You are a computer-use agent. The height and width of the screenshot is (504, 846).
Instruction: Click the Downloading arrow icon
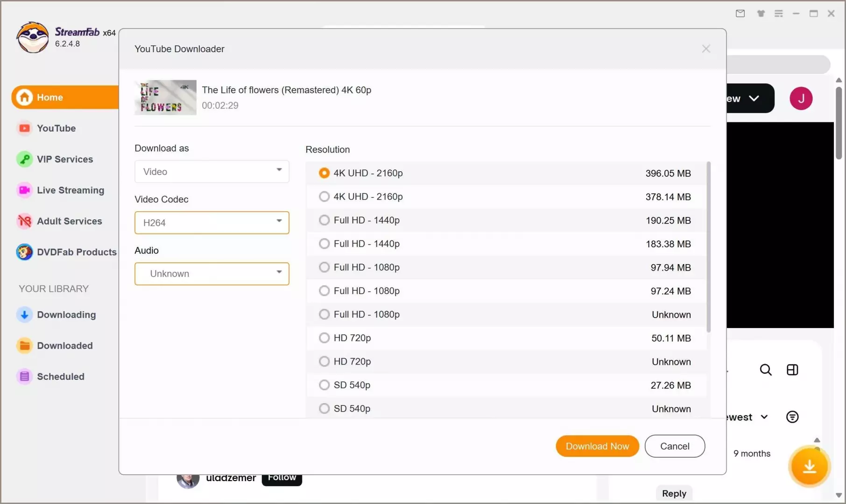point(24,315)
